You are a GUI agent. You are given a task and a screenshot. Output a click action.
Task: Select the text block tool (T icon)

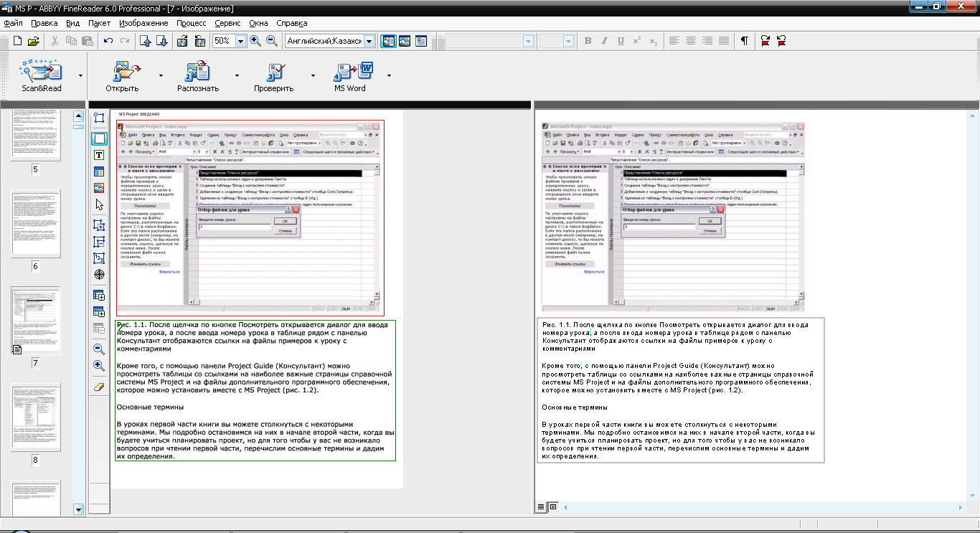pos(99,155)
